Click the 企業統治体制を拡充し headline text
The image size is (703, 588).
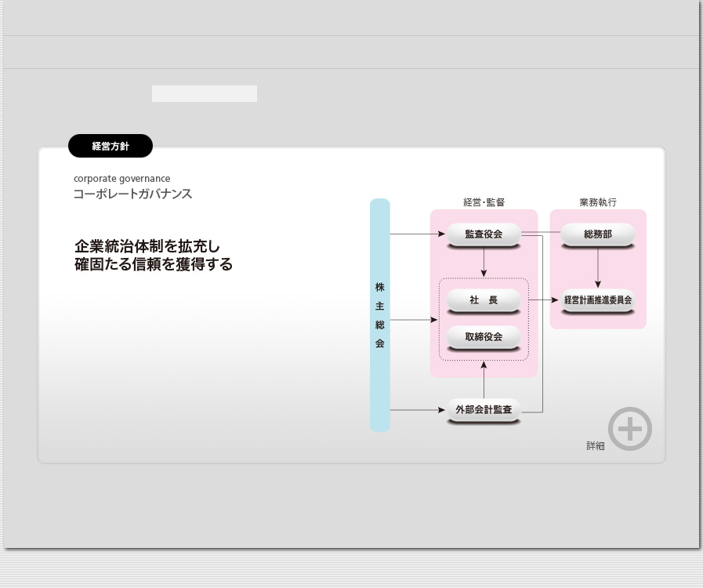coord(148,245)
